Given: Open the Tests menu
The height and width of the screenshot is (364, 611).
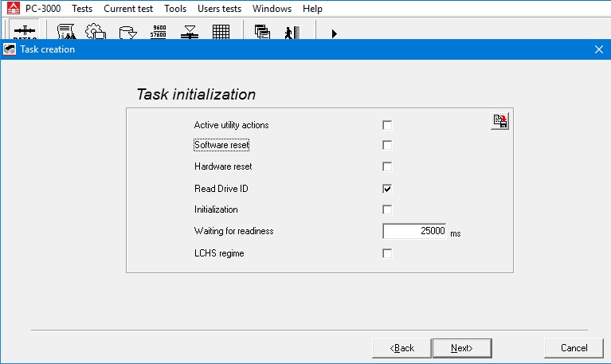Looking at the screenshot, I should coord(82,9).
